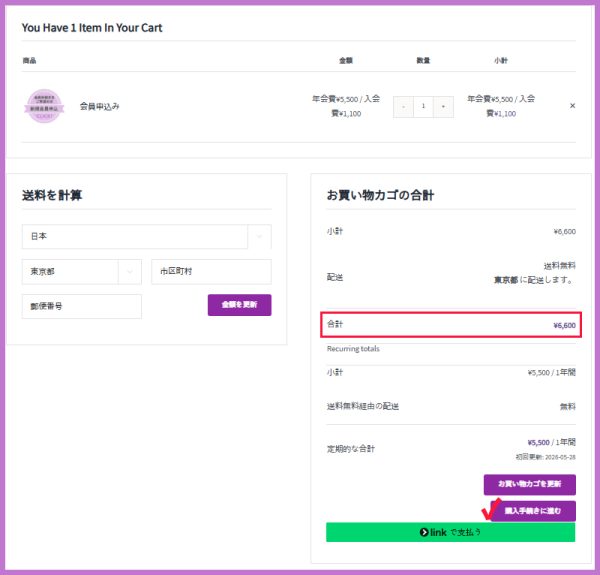
Task: Click the 定期的な合計 ¥5,500 amount
Action: [541, 443]
